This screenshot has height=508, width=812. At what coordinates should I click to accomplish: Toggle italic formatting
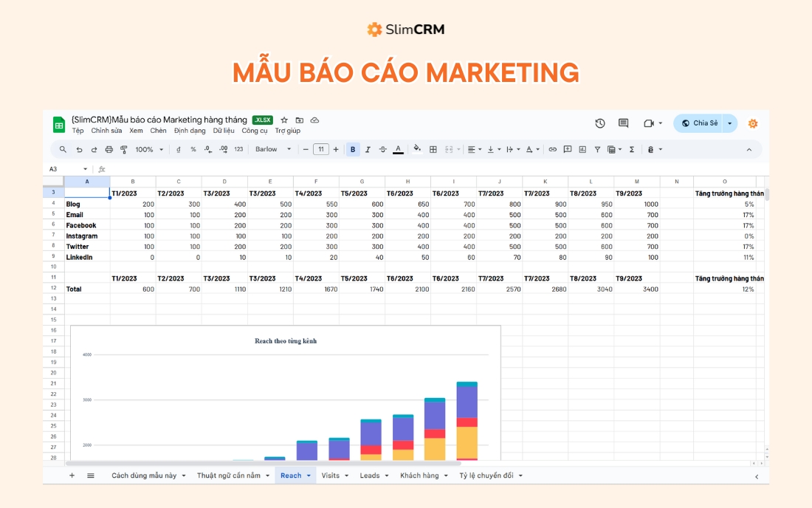[x=367, y=149]
